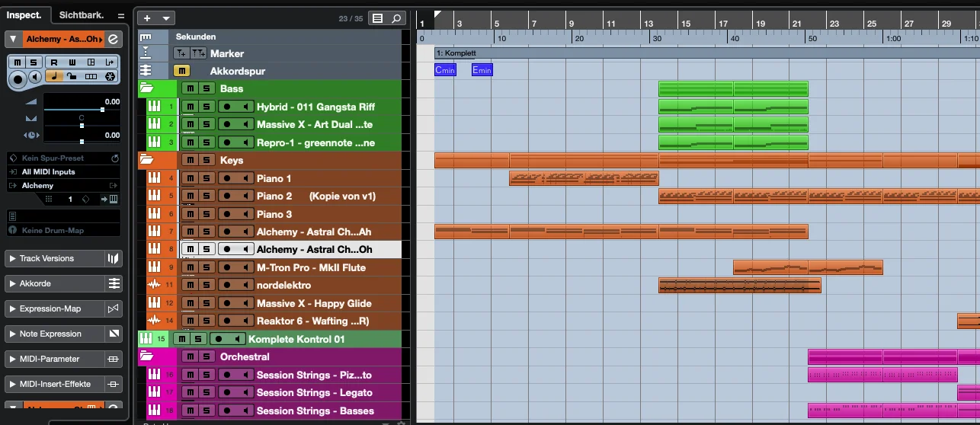Image resolution: width=980 pixels, height=425 pixels.
Task: Open track control settings list icon
Action: pos(377,18)
